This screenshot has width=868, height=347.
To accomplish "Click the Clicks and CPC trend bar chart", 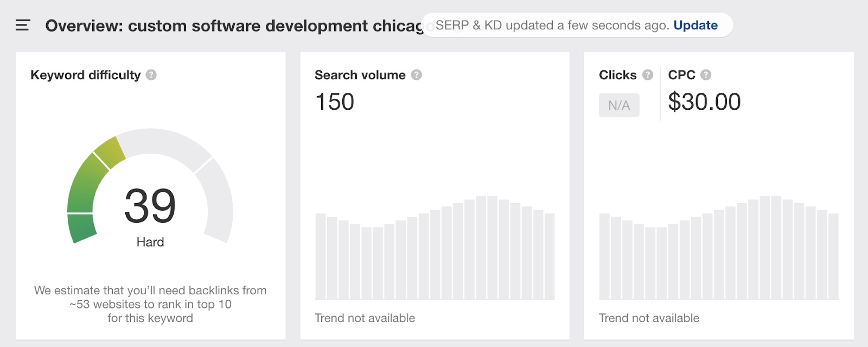I will 719,249.
